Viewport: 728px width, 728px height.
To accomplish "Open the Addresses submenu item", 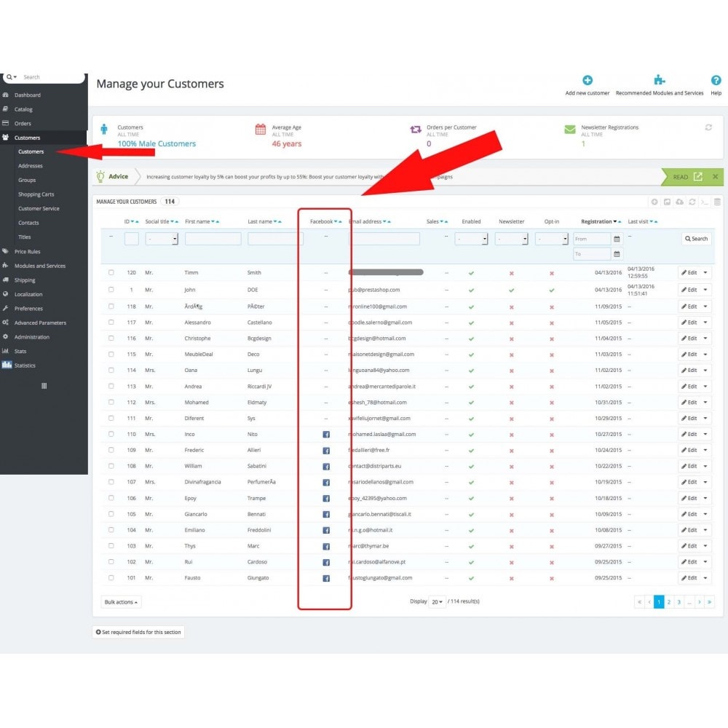I will [x=30, y=166].
